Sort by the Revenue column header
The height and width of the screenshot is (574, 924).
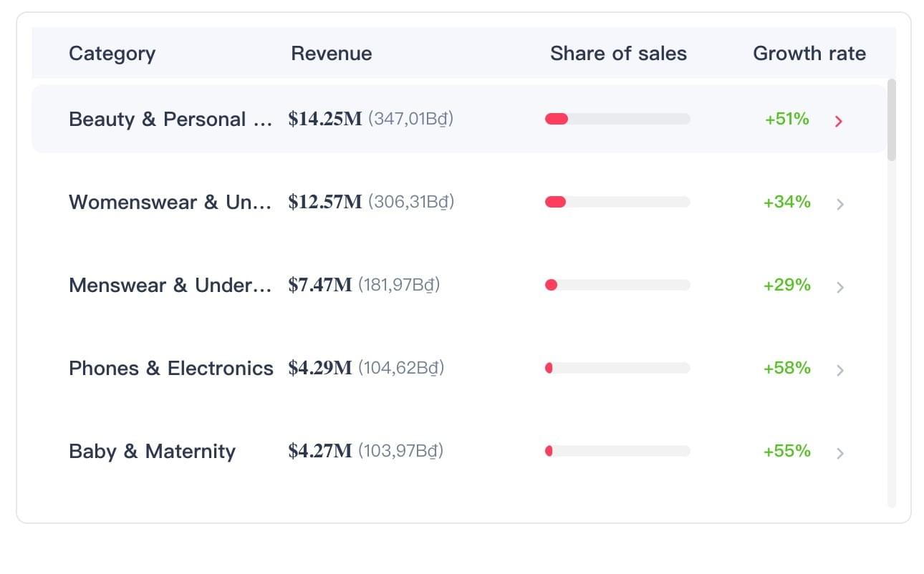click(x=331, y=54)
